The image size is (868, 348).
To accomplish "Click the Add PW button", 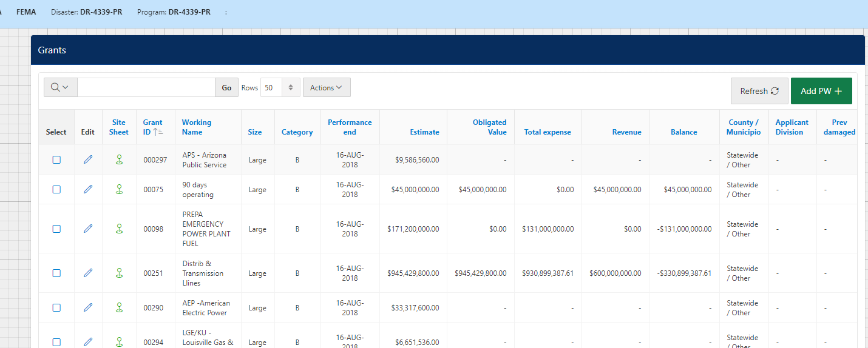I will [x=821, y=91].
